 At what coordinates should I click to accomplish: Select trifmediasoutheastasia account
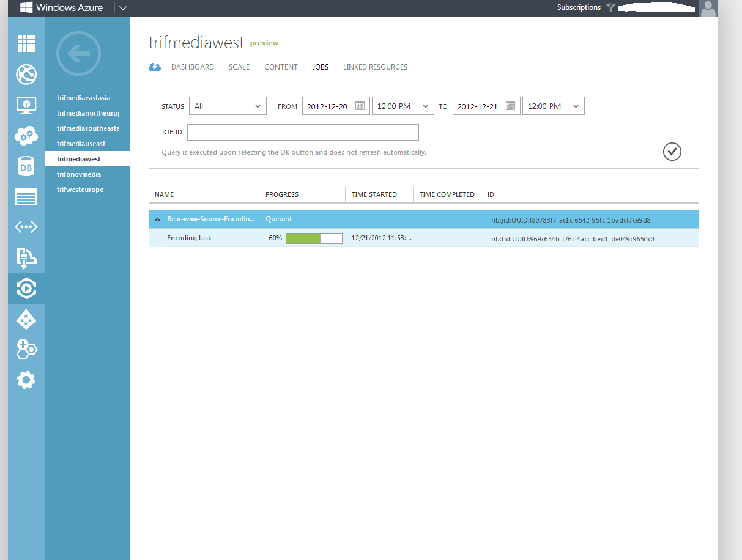coord(87,128)
